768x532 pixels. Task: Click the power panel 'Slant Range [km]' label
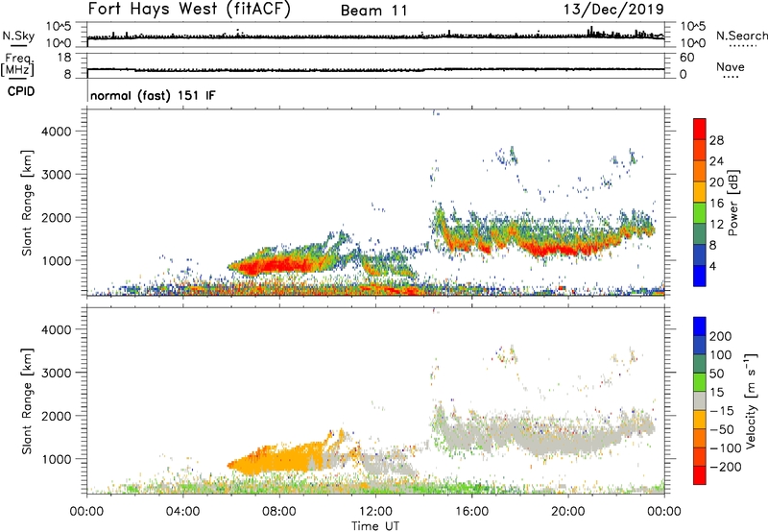(x=27, y=204)
